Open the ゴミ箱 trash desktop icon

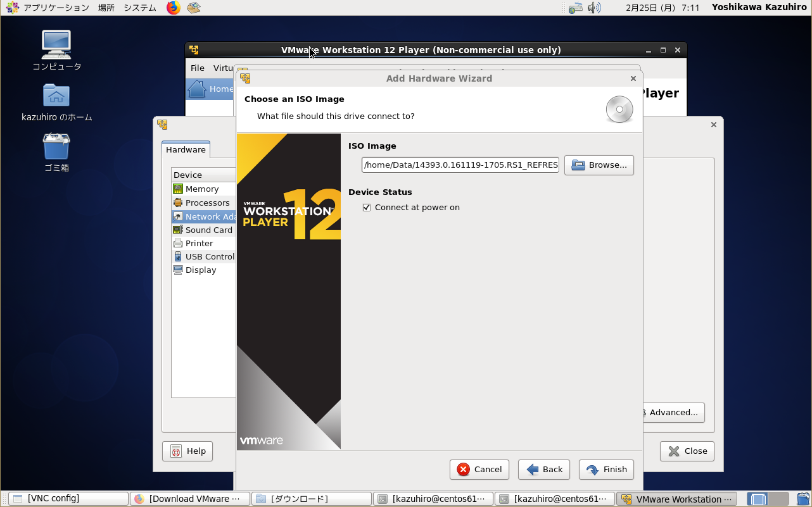point(56,147)
